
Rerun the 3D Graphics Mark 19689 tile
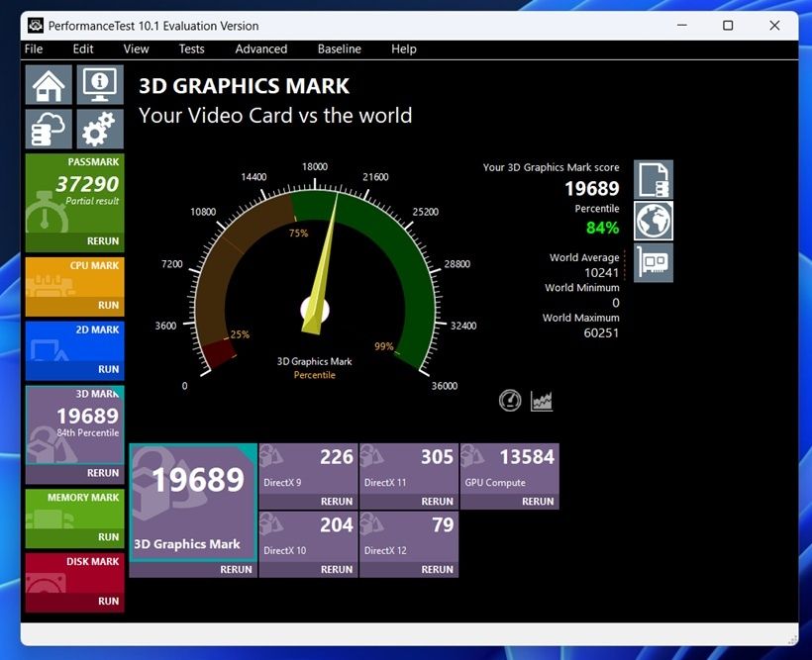tap(236, 569)
